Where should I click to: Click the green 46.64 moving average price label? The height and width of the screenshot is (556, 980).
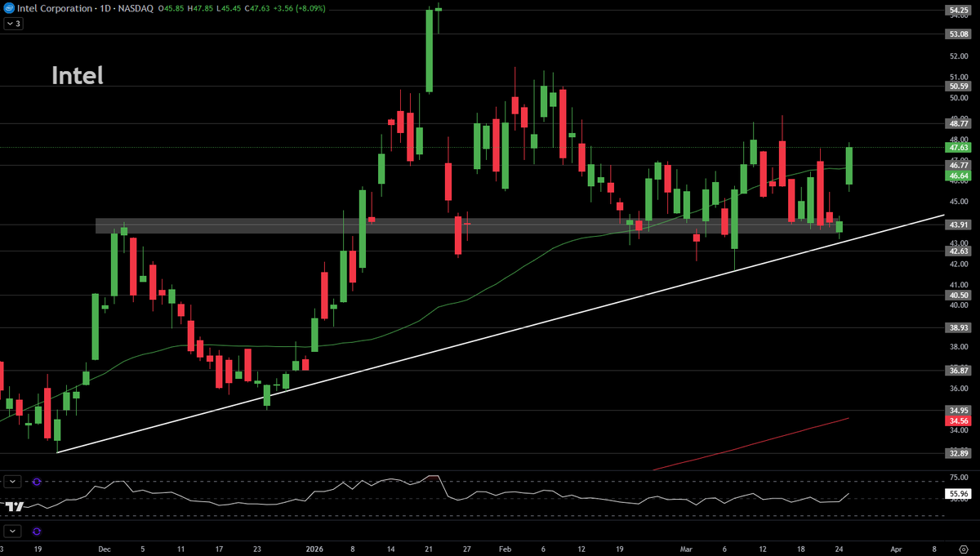click(958, 176)
